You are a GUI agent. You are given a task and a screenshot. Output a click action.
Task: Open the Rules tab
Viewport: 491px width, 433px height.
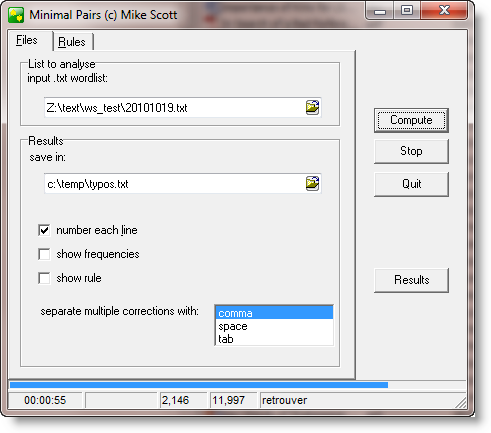(x=72, y=42)
